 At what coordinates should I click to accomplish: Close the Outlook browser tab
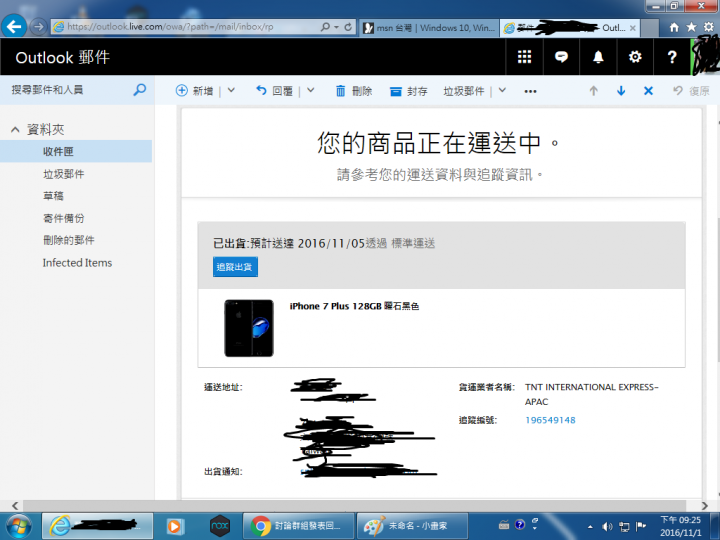pos(633,28)
